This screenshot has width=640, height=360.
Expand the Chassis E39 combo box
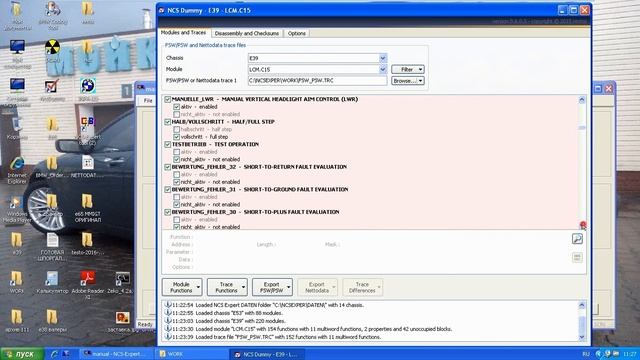point(382,58)
